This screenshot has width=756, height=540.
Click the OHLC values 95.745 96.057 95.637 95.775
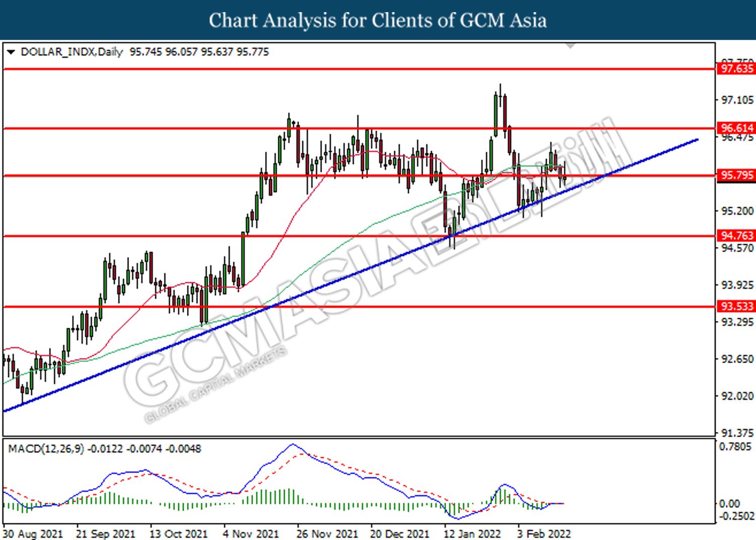[x=200, y=52]
